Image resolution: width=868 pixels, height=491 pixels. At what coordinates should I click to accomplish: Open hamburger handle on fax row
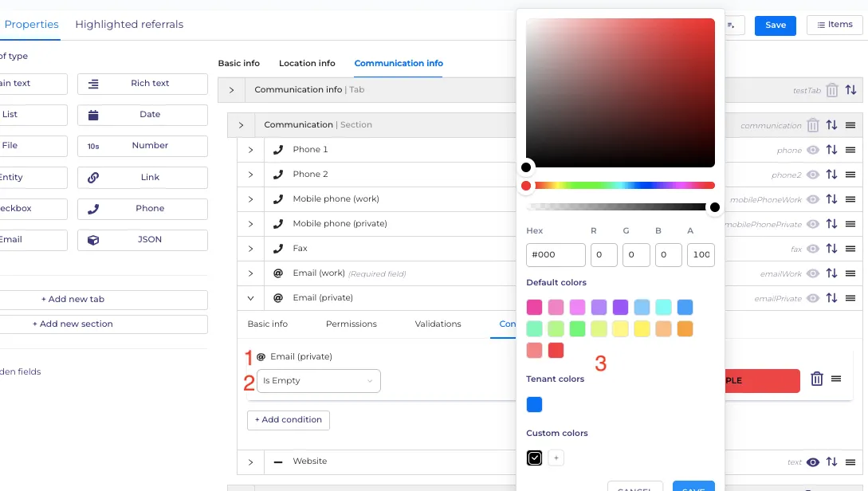[x=850, y=249]
